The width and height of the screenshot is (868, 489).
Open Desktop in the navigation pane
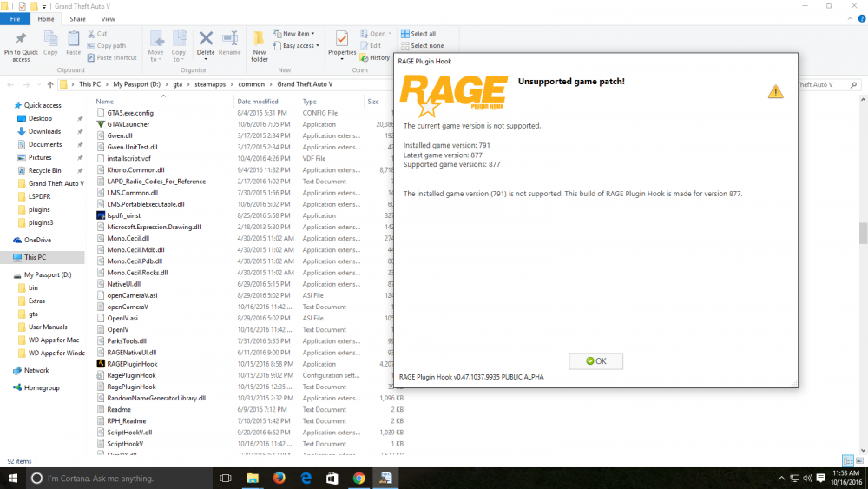pos(40,118)
